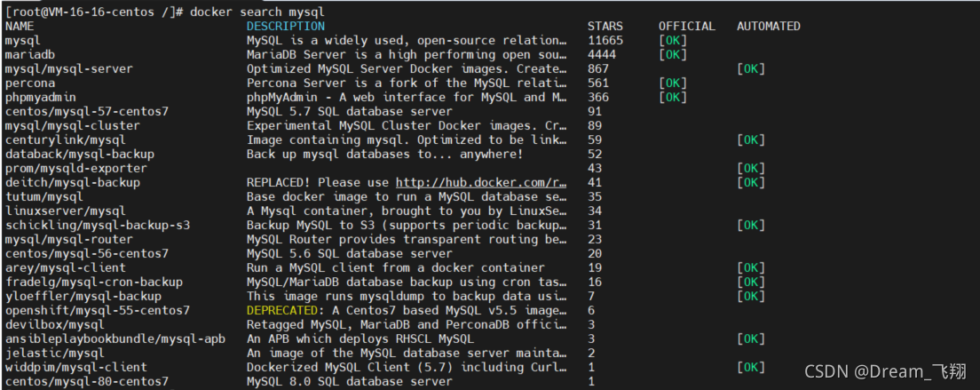Select 'centos/mysql-80-centos7' image name

pyautogui.click(x=86, y=381)
